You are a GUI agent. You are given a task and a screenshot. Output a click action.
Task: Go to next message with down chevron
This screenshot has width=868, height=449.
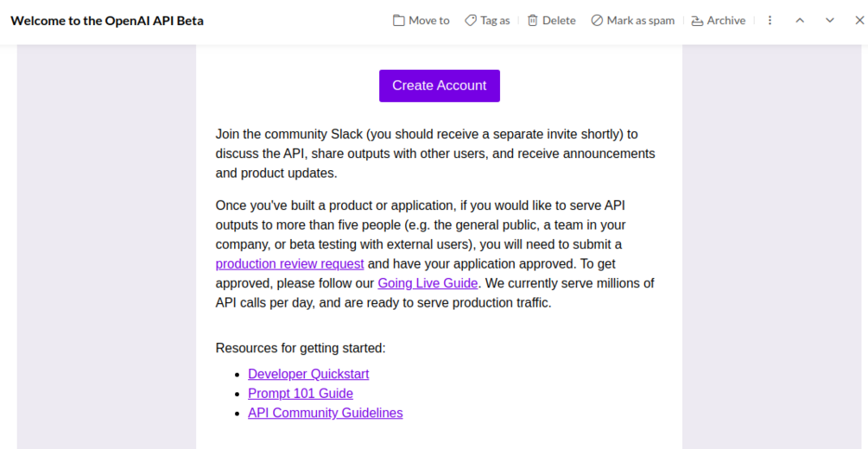(x=830, y=21)
